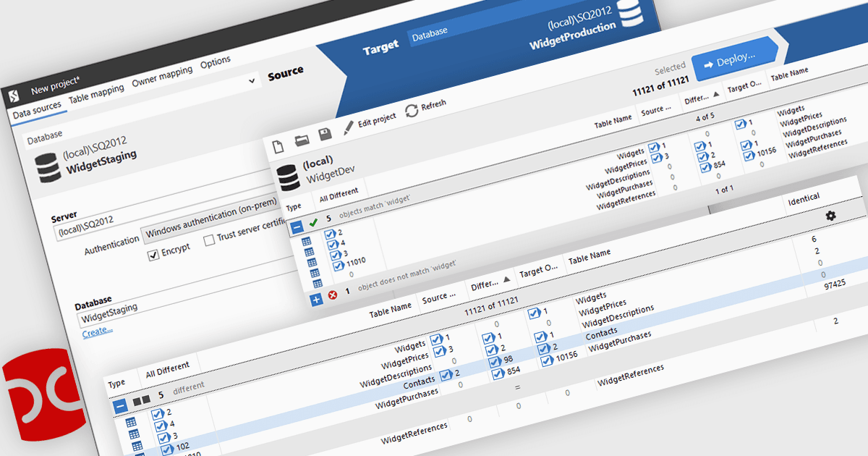Click the arrow icon on the Deploy button

(x=708, y=64)
